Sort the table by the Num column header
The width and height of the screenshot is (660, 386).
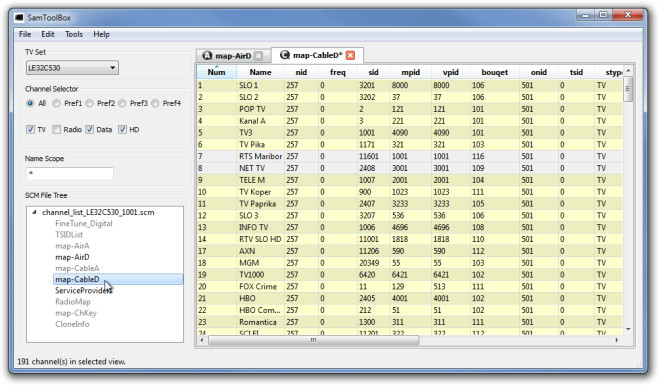216,72
